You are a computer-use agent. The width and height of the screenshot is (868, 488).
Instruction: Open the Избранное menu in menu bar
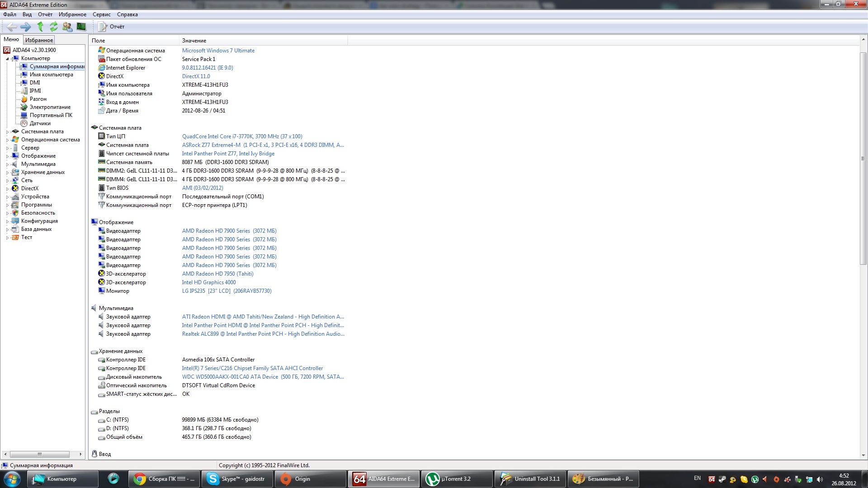click(72, 14)
